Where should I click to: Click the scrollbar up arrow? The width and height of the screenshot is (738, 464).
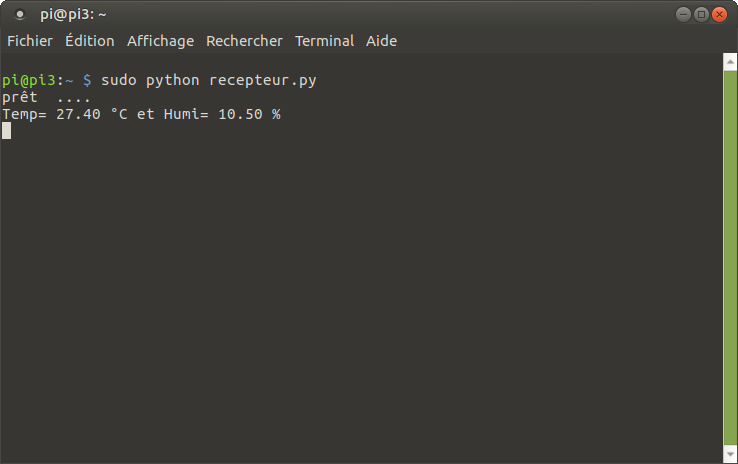[x=730, y=60]
